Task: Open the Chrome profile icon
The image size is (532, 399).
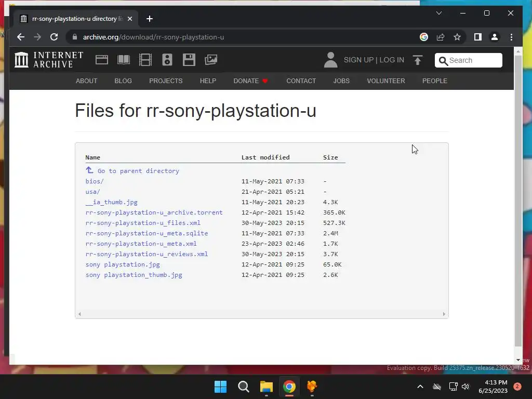Action: click(x=495, y=37)
